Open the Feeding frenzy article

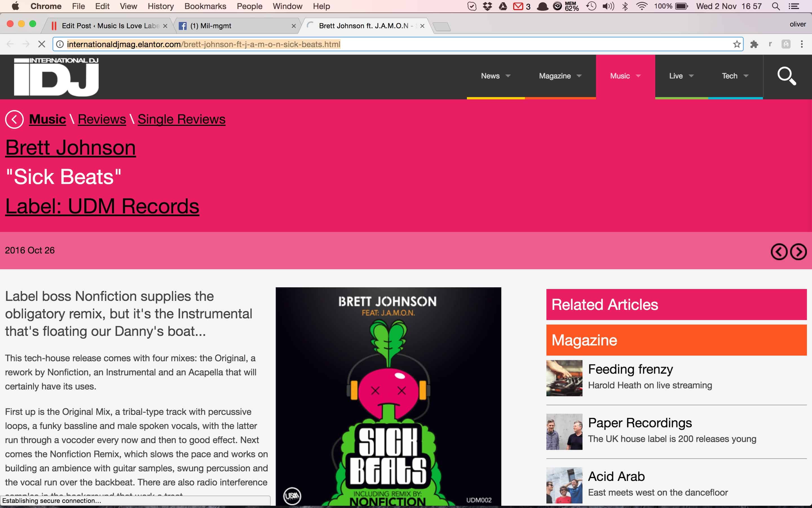pyautogui.click(x=630, y=369)
